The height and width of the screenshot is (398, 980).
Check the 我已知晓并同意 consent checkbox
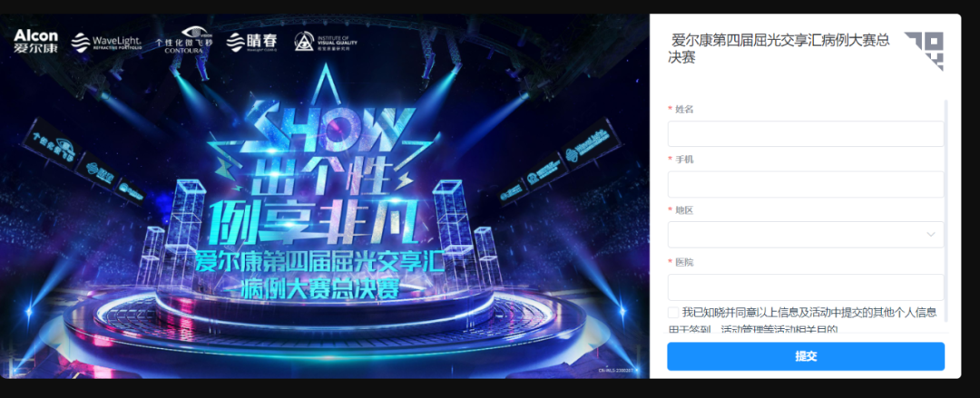coord(673,313)
